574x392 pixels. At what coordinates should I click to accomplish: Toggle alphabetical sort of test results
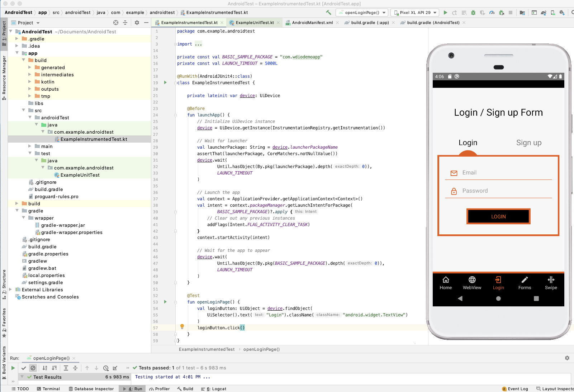coord(45,368)
